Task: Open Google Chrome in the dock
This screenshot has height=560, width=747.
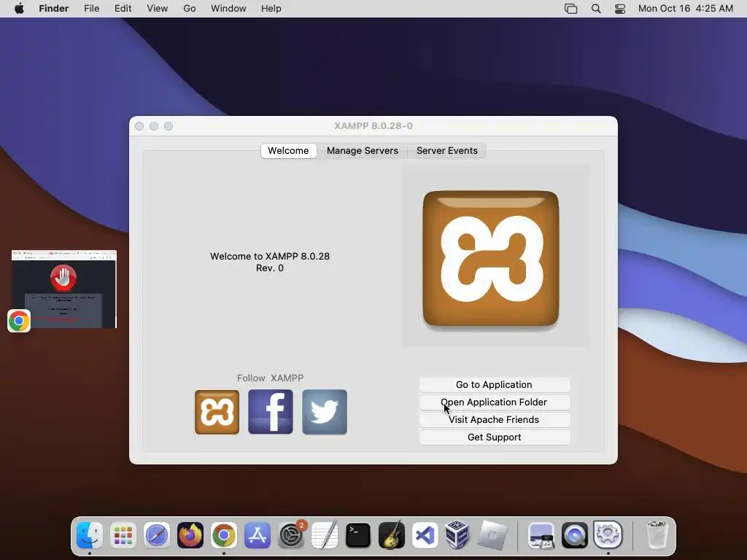Action: [x=224, y=534]
